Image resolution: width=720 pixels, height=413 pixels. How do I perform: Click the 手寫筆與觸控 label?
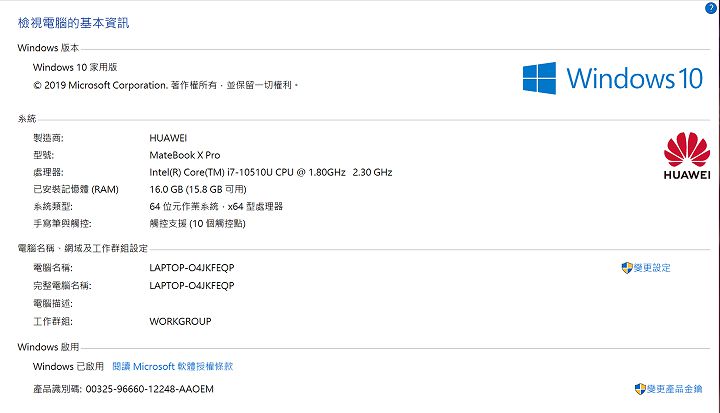tap(62, 223)
